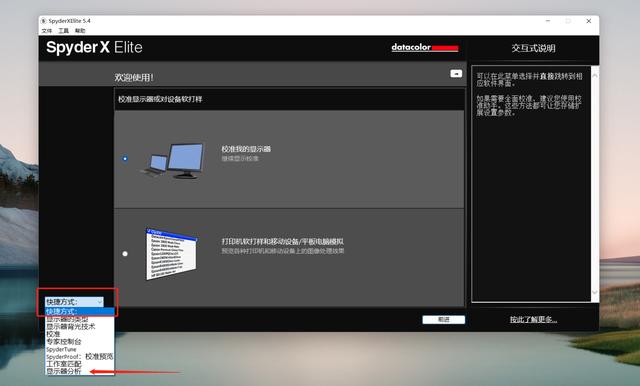640x386 pixels.
Task: Open the 帮助 menu
Action: click(80, 31)
